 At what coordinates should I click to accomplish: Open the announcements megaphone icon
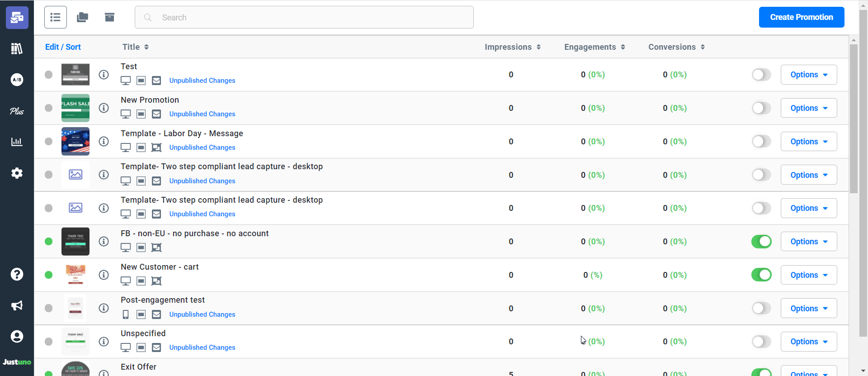pos(17,305)
